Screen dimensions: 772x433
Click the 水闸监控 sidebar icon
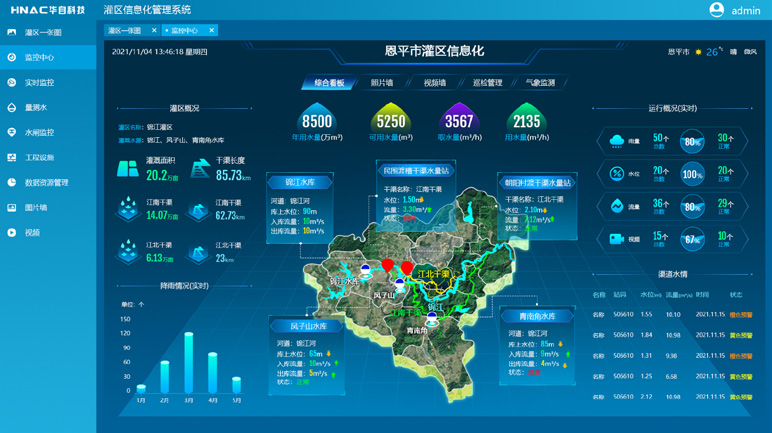[x=12, y=133]
